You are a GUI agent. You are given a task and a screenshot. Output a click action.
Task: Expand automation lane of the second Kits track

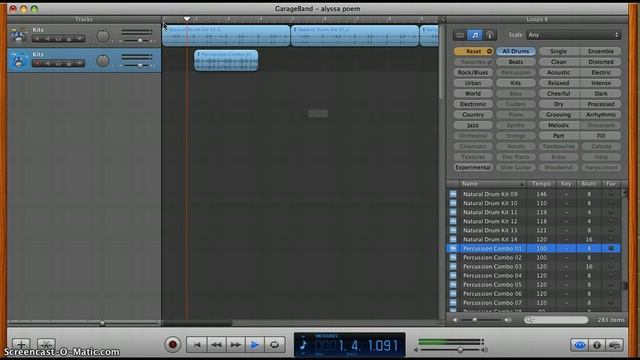click(x=80, y=64)
